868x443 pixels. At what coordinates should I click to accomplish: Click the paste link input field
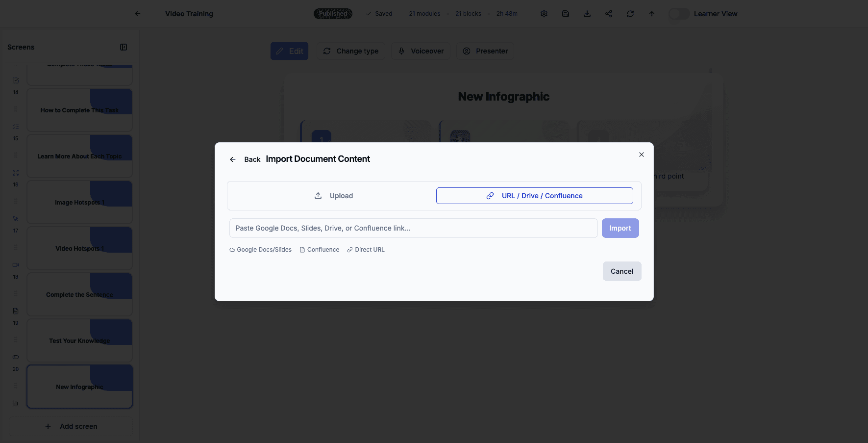[413, 228]
